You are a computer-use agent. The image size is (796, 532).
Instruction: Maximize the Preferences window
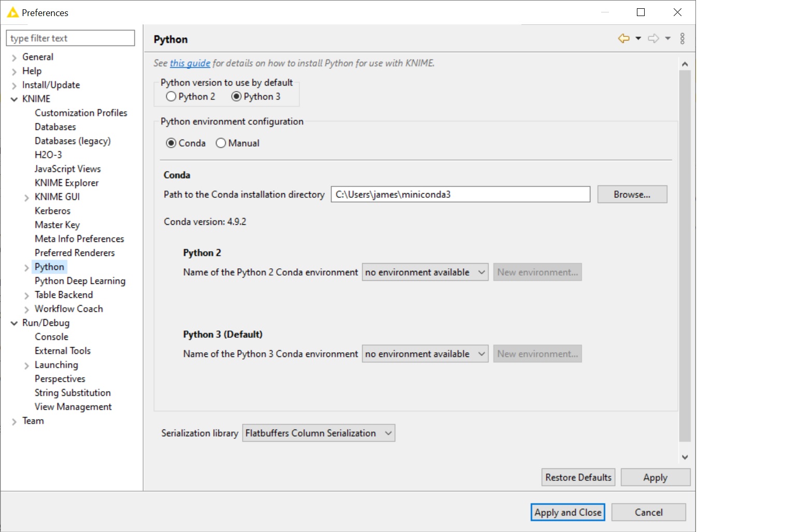[641, 12]
